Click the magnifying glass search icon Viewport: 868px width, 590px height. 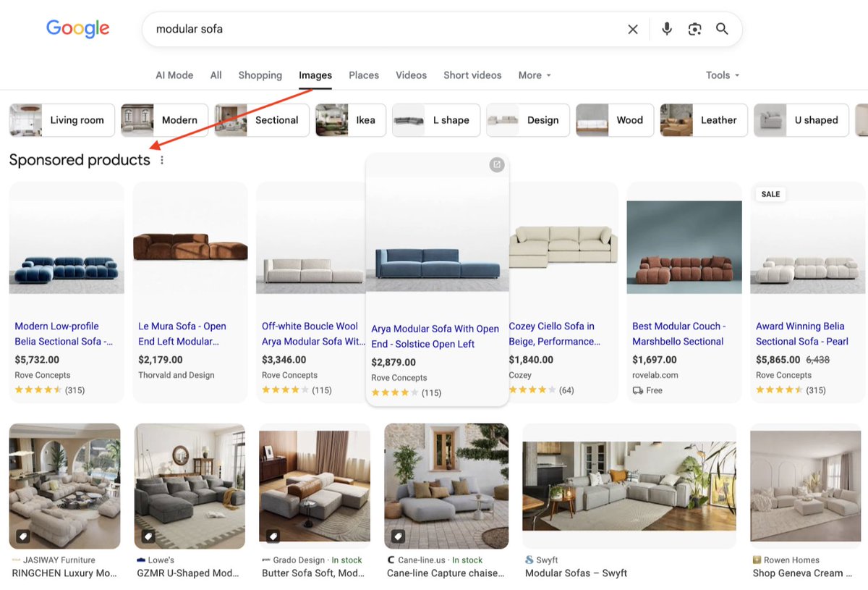[x=722, y=29]
